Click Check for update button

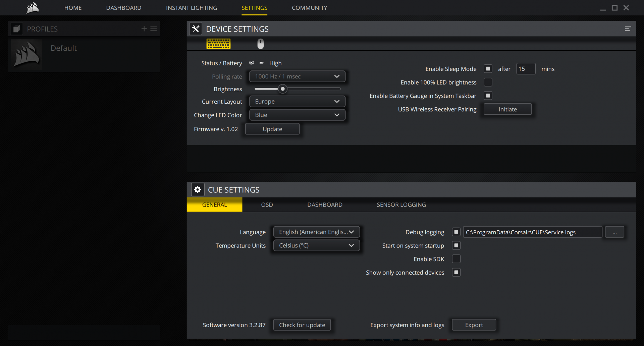pos(302,325)
